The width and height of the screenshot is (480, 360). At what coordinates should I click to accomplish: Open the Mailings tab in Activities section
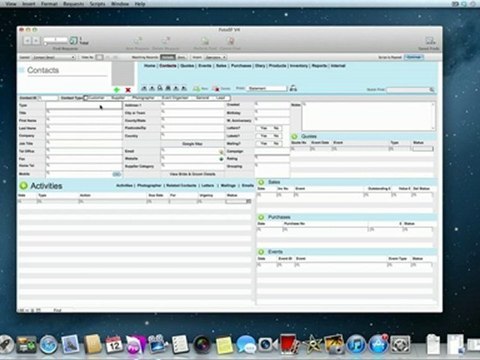click(228, 185)
